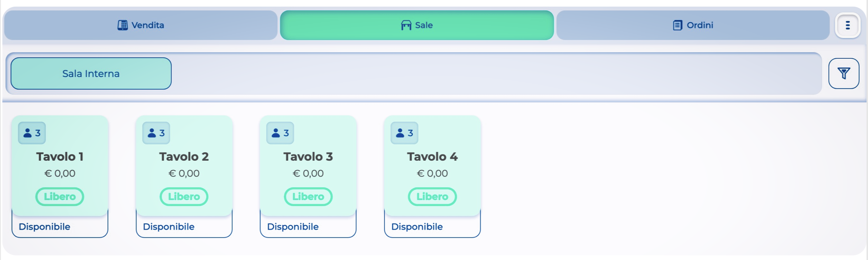Switch to the Vendita tab
The width and height of the screenshot is (868, 260).
coord(141,25)
